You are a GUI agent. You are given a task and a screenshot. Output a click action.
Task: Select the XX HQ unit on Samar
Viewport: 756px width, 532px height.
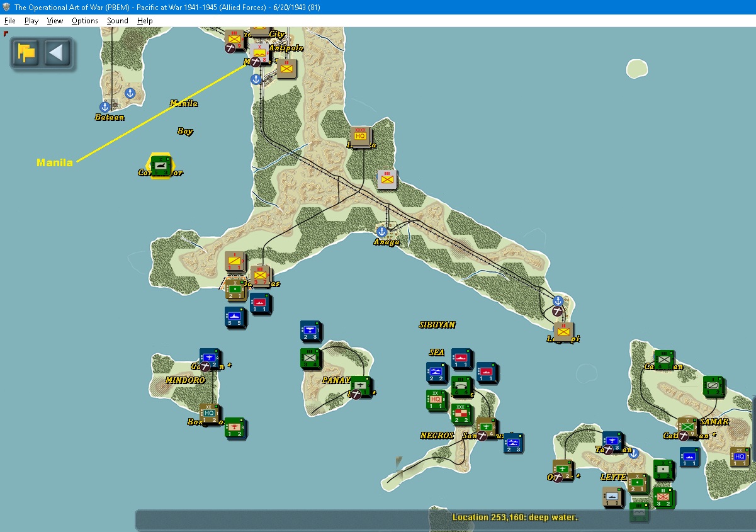click(740, 456)
